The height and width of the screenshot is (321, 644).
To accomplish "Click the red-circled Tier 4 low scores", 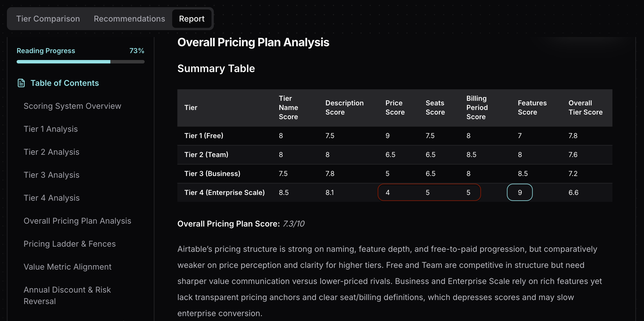I will (429, 192).
